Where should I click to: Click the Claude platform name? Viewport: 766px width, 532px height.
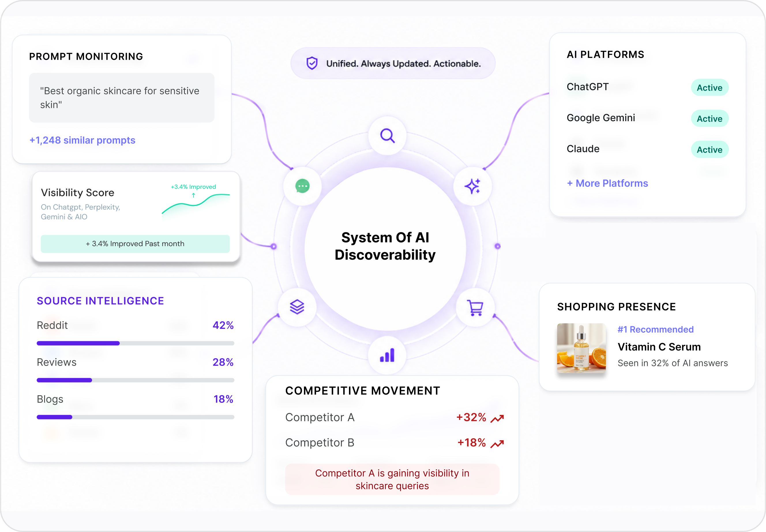pos(583,149)
